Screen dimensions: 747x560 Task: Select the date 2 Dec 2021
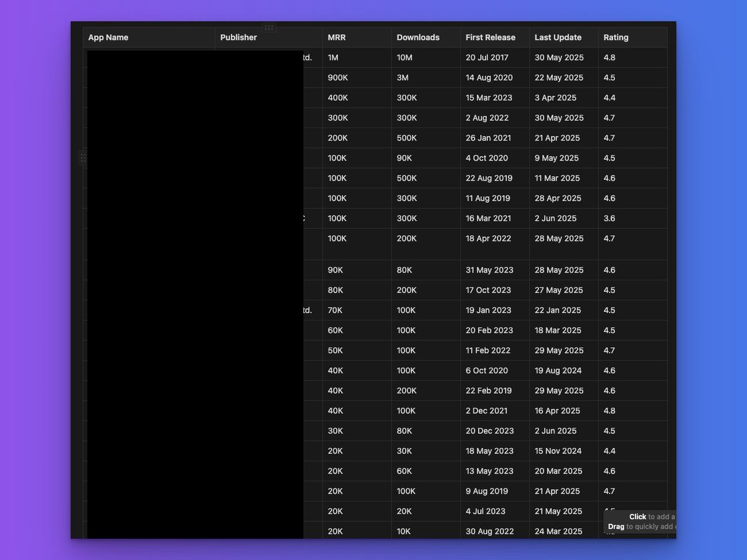pos(487,411)
